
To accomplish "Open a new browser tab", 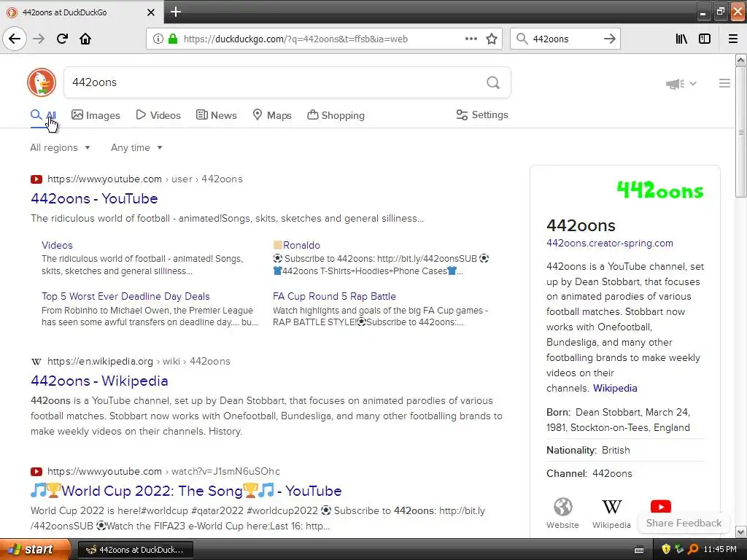I will (x=175, y=12).
